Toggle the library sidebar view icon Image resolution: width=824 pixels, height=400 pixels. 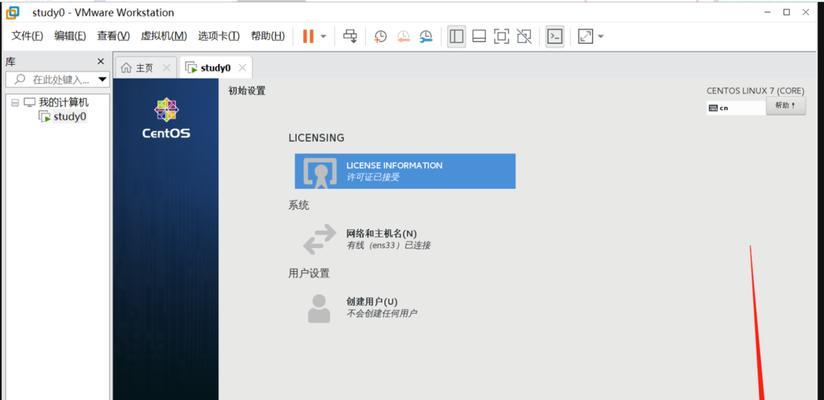coord(457,36)
